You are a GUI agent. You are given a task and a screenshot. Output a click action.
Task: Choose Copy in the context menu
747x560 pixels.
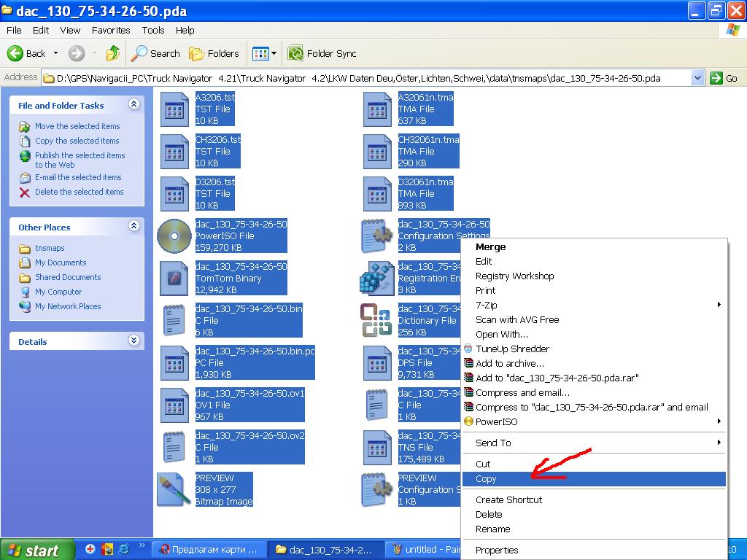pyautogui.click(x=486, y=479)
